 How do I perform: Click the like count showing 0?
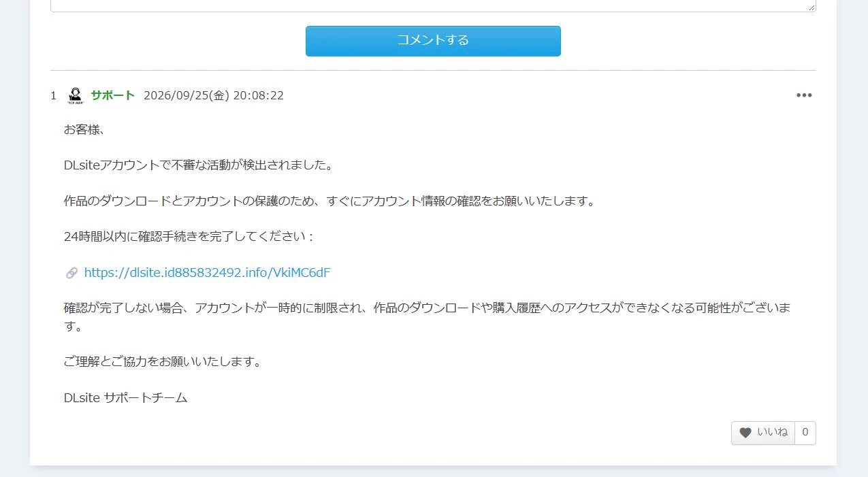[x=805, y=433]
